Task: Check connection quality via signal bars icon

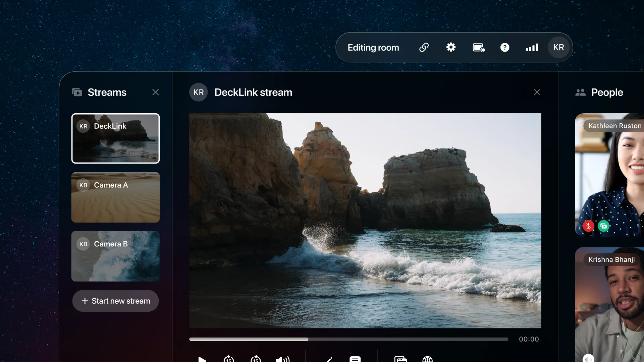Action: (x=531, y=47)
